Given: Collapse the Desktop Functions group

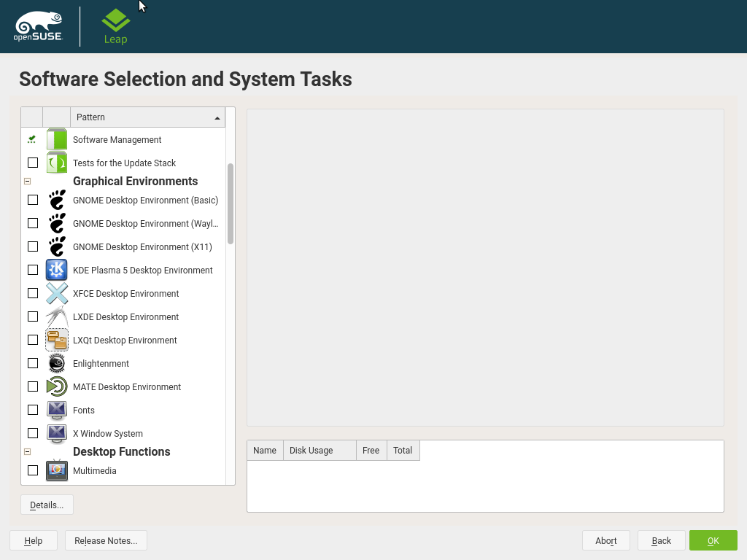Looking at the screenshot, I should (x=28, y=451).
